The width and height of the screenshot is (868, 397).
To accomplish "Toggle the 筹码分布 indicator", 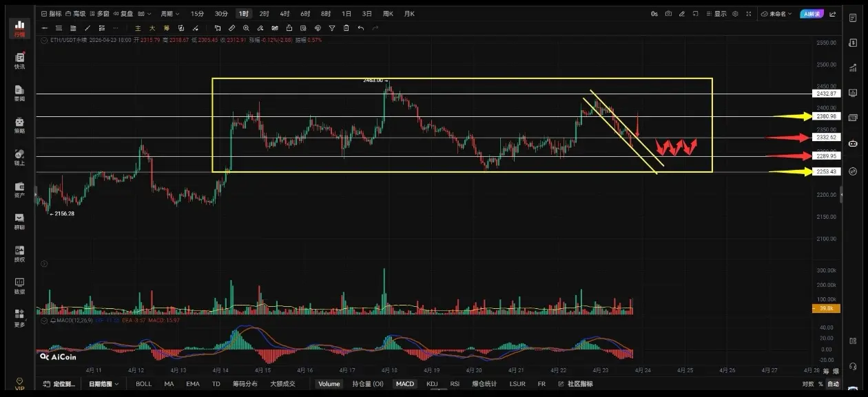I will [x=245, y=384].
